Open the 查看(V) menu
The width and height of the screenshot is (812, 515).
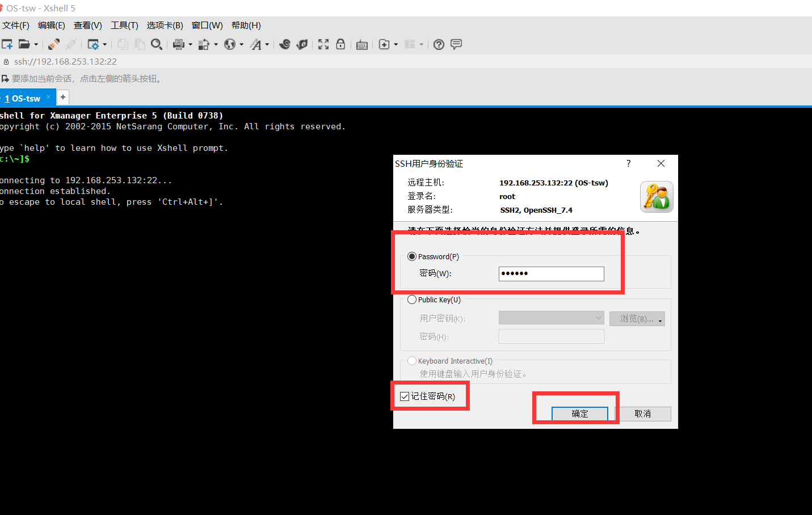[x=88, y=26]
